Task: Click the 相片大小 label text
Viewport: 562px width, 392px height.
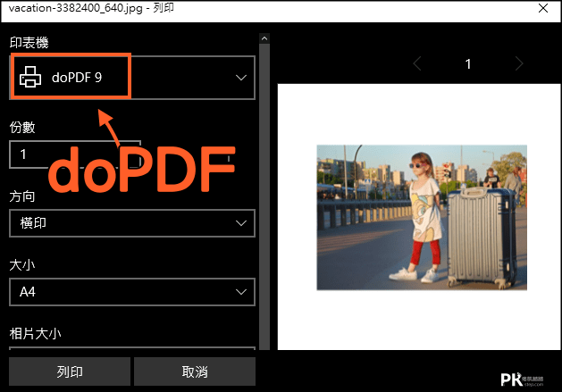Action: [35, 334]
